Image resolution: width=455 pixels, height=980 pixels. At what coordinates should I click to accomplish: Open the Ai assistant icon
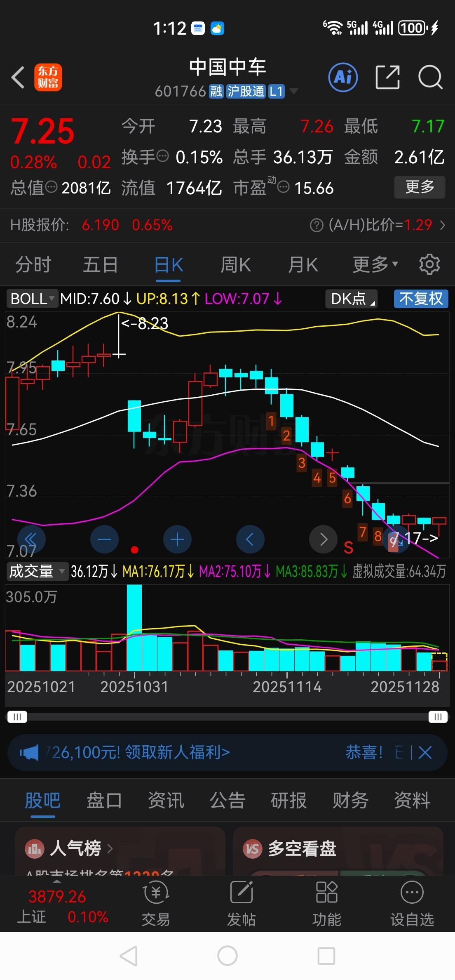pyautogui.click(x=343, y=77)
